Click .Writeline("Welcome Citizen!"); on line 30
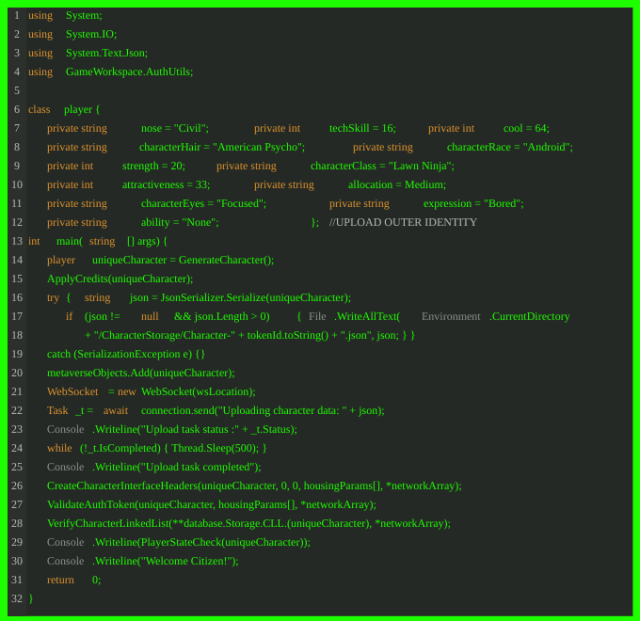The height and width of the screenshot is (621, 640). [x=165, y=561]
